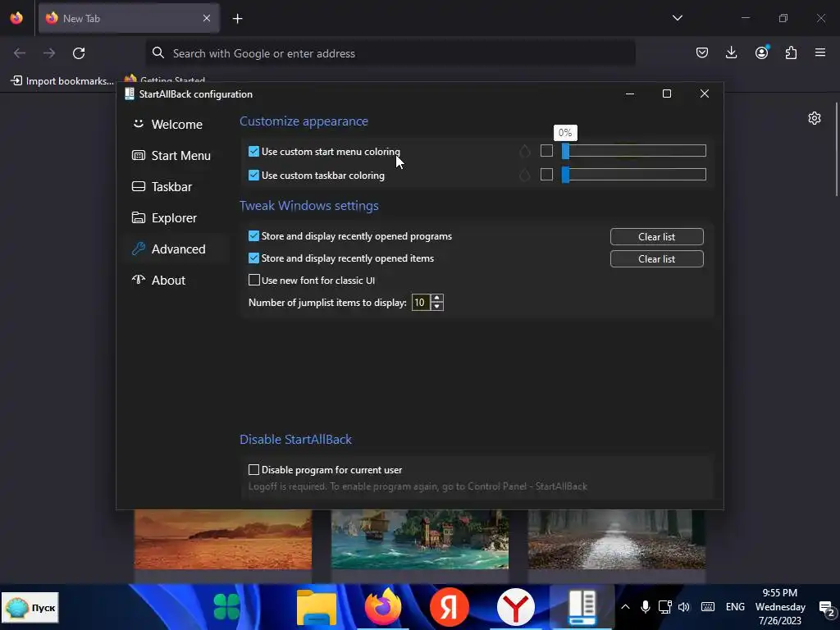This screenshot has width=840, height=630.
Task: Check Disable program for current user
Action: (254, 470)
